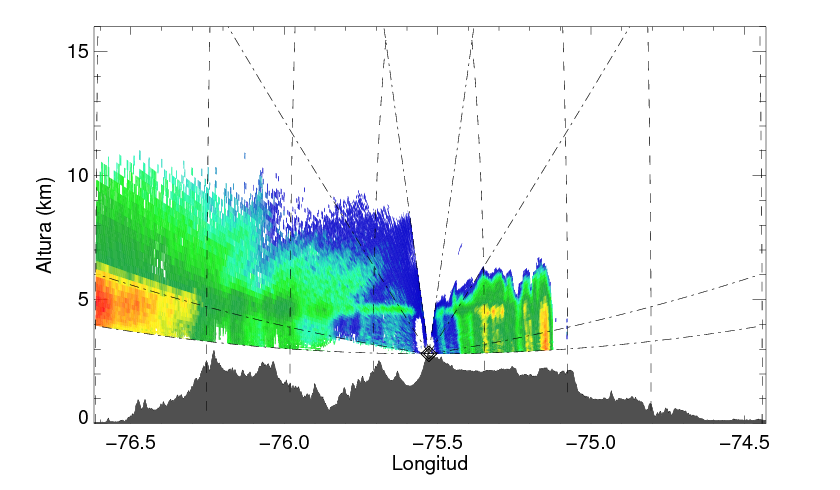Image resolution: width=840 pixels, height=490 pixels.
Task: Click the radar diamond marker on the mountain peak
Action: [x=429, y=353]
